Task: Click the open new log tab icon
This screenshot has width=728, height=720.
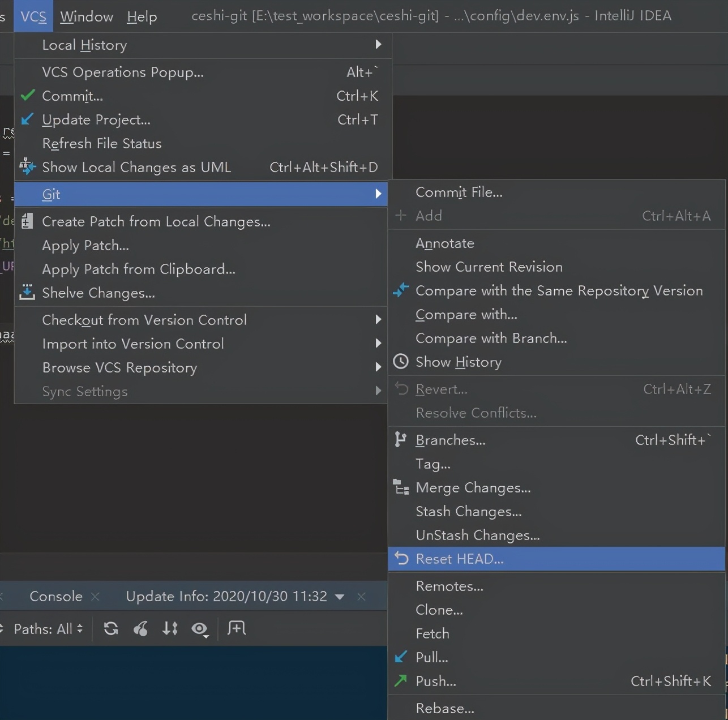Action: click(x=236, y=628)
